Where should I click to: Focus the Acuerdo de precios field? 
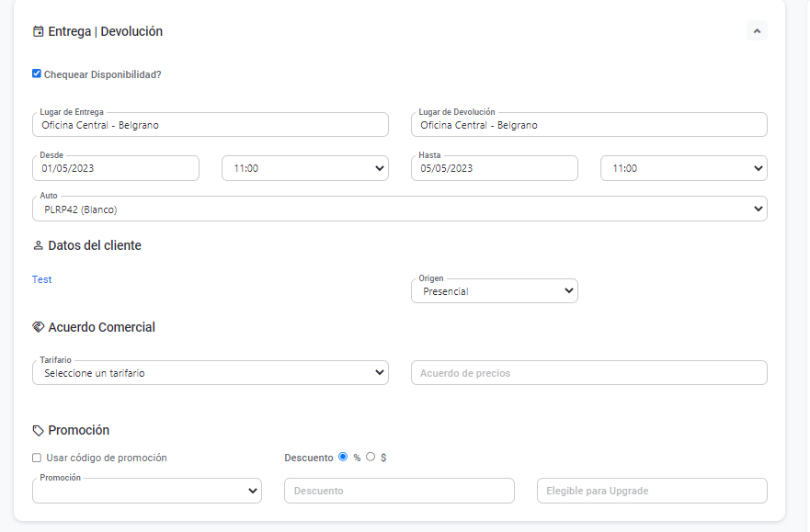(588, 373)
